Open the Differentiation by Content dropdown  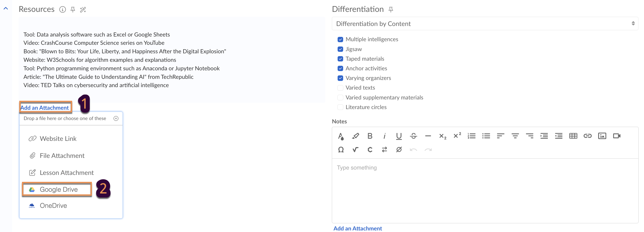(x=484, y=24)
